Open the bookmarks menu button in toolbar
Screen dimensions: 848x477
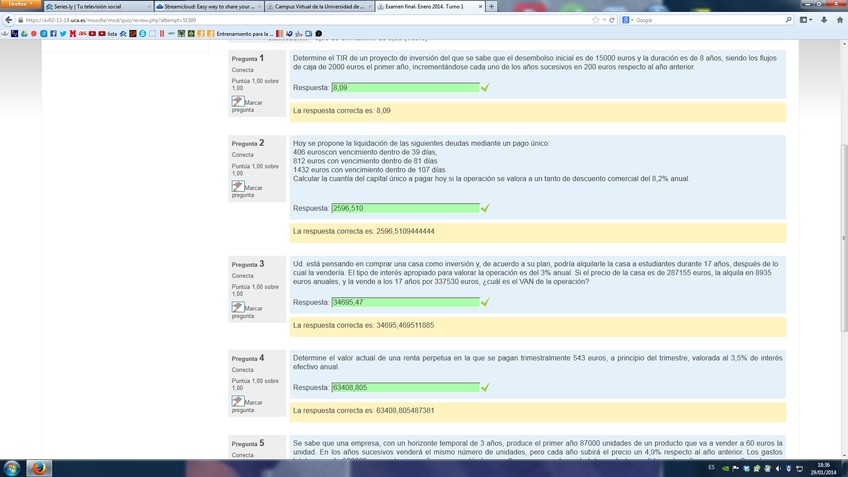click(806, 20)
